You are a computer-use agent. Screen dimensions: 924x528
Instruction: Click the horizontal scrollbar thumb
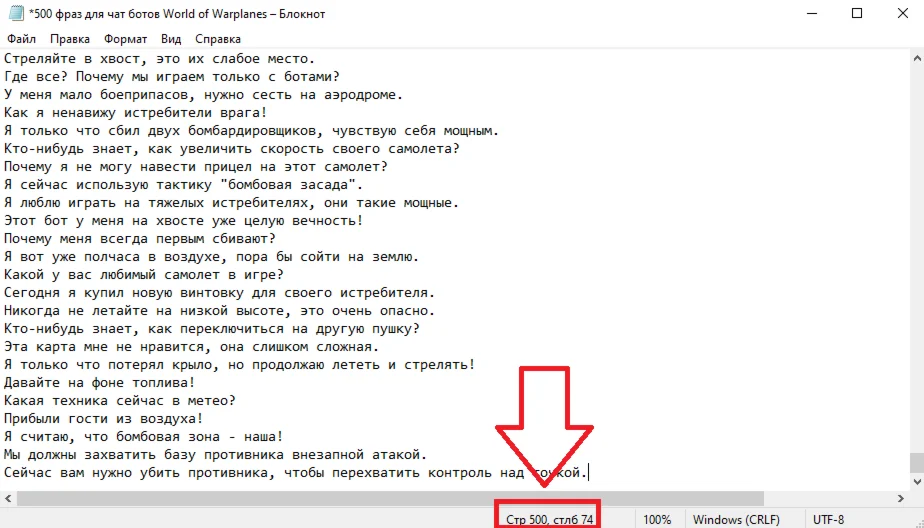(390, 499)
